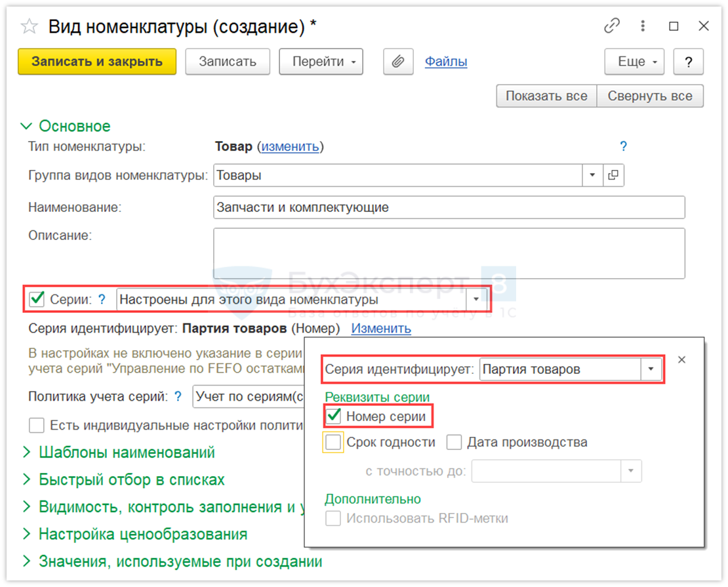Viewport: 728px width, 587px height.
Task: Click the copy link chain icon
Action: pos(611,26)
